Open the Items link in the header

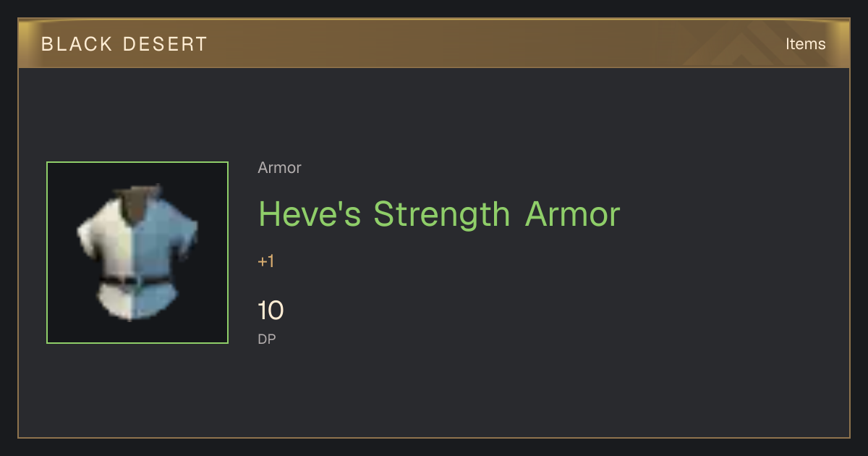click(x=805, y=43)
